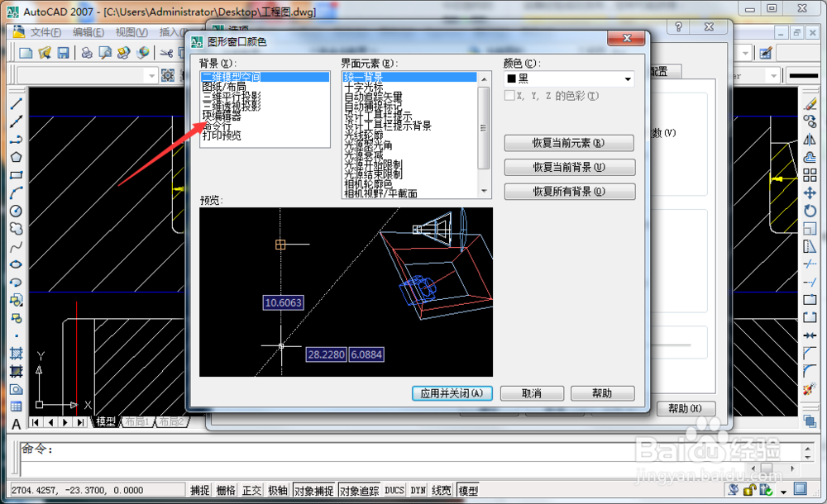Select the Table tool
This screenshot has width=827, height=504.
17,407
